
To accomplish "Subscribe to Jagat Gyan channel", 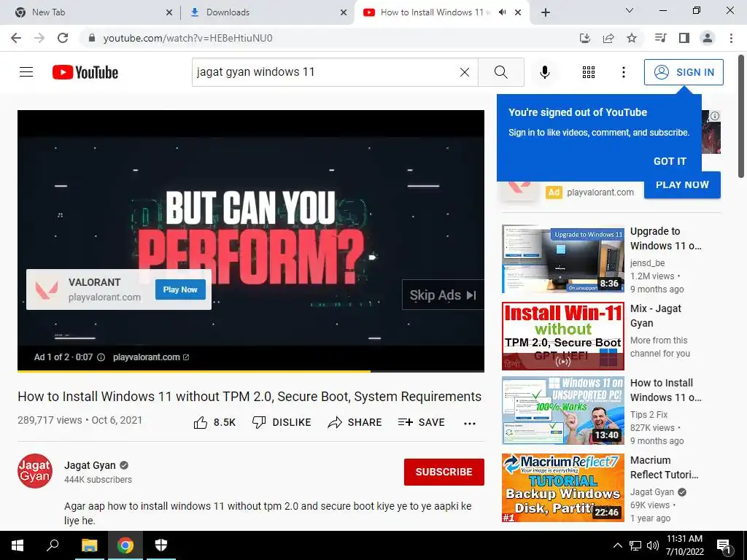I will [x=444, y=472].
